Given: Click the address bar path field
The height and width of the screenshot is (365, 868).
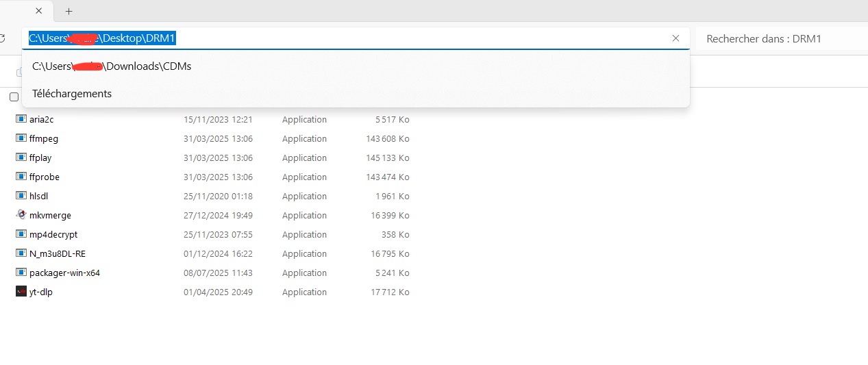Looking at the screenshot, I should point(411,38).
